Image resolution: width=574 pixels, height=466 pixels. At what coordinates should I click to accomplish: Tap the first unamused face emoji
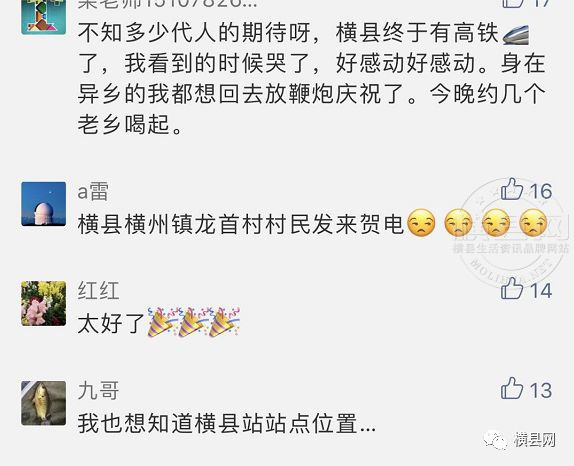pyautogui.click(x=421, y=223)
